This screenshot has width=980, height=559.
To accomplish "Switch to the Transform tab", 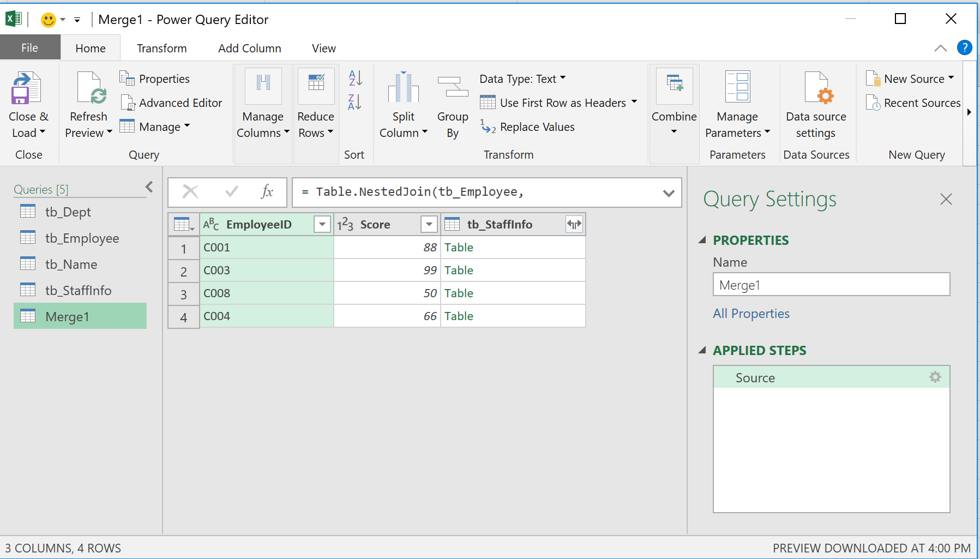I will (161, 49).
